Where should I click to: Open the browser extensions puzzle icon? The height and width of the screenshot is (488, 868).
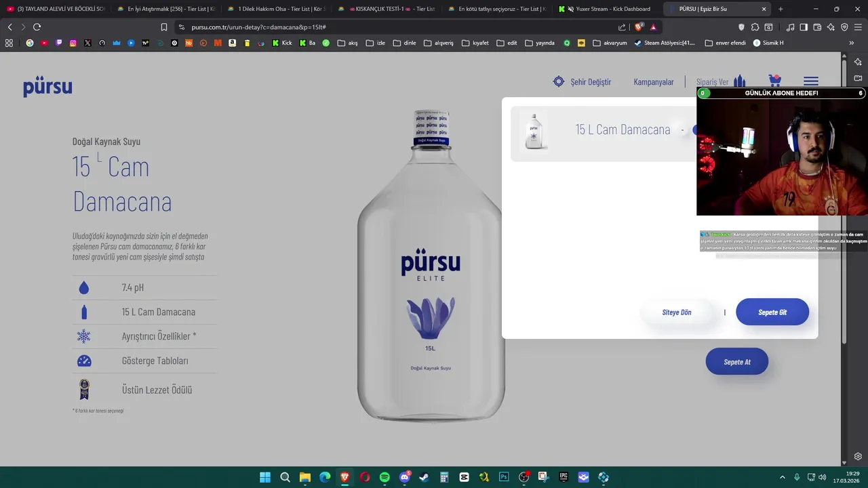[x=755, y=27]
